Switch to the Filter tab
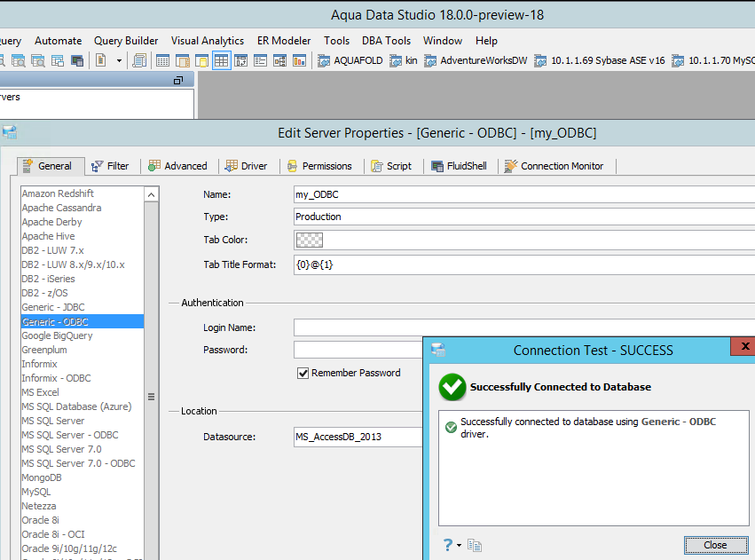 [113, 166]
